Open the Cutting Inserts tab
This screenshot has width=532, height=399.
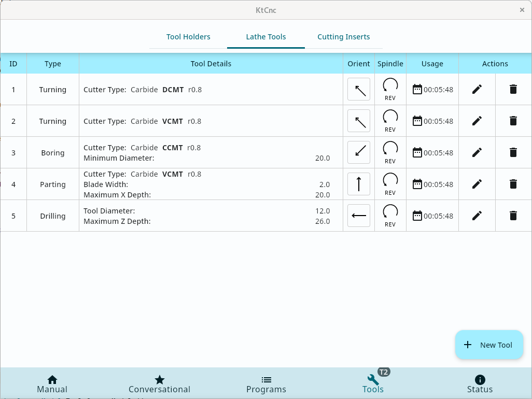click(x=344, y=37)
